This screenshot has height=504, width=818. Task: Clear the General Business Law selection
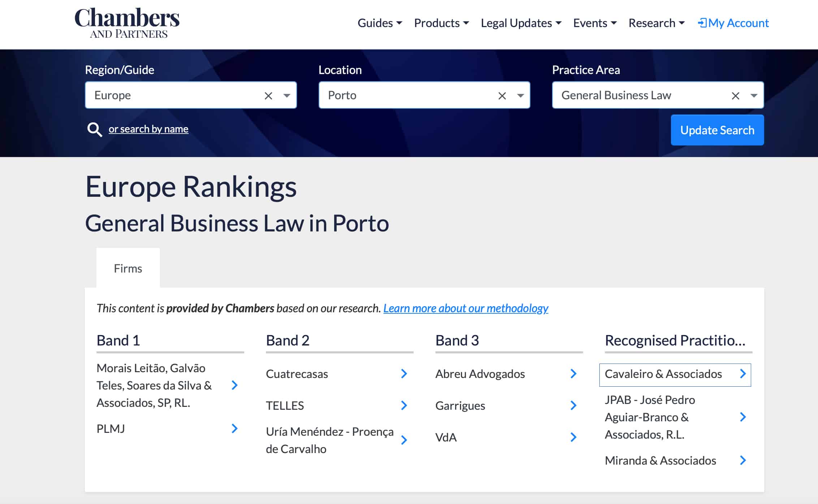pyautogui.click(x=735, y=96)
